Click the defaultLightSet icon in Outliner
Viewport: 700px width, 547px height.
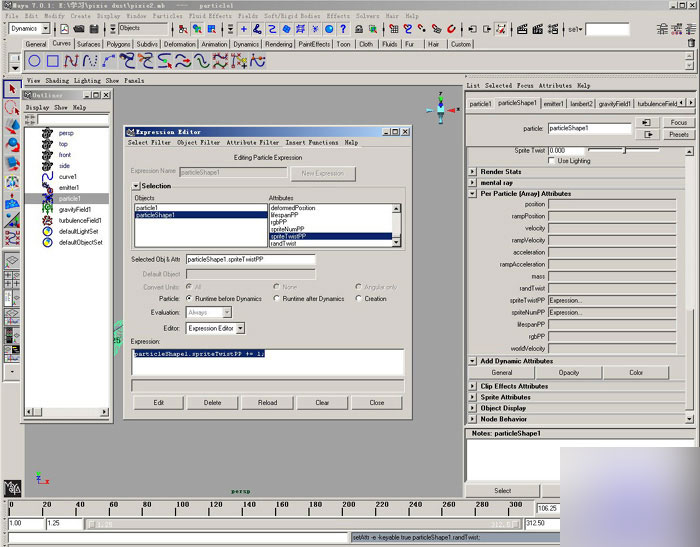coord(48,231)
